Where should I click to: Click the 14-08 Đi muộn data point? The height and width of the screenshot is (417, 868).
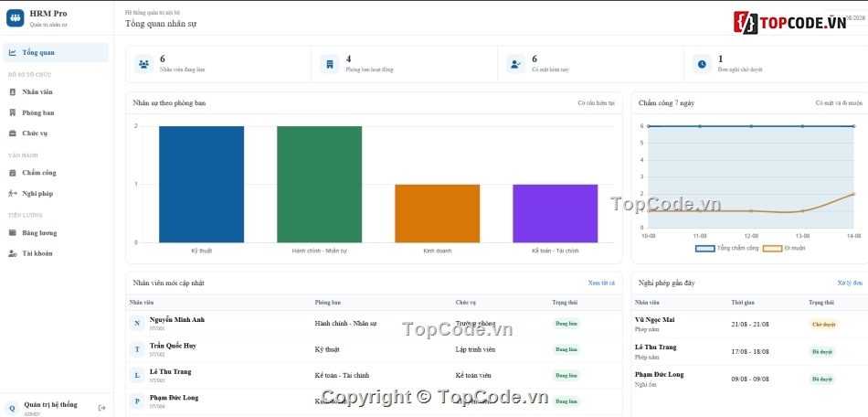[853, 194]
